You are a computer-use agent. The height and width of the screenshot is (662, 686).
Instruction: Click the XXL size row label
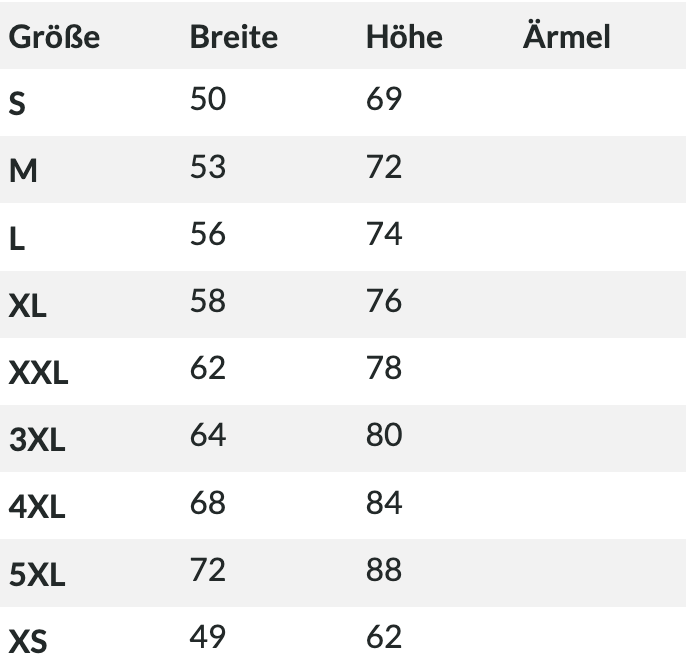coord(38,372)
